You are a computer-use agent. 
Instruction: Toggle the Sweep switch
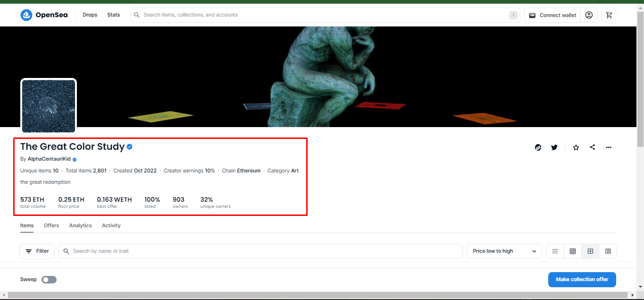click(49, 280)
